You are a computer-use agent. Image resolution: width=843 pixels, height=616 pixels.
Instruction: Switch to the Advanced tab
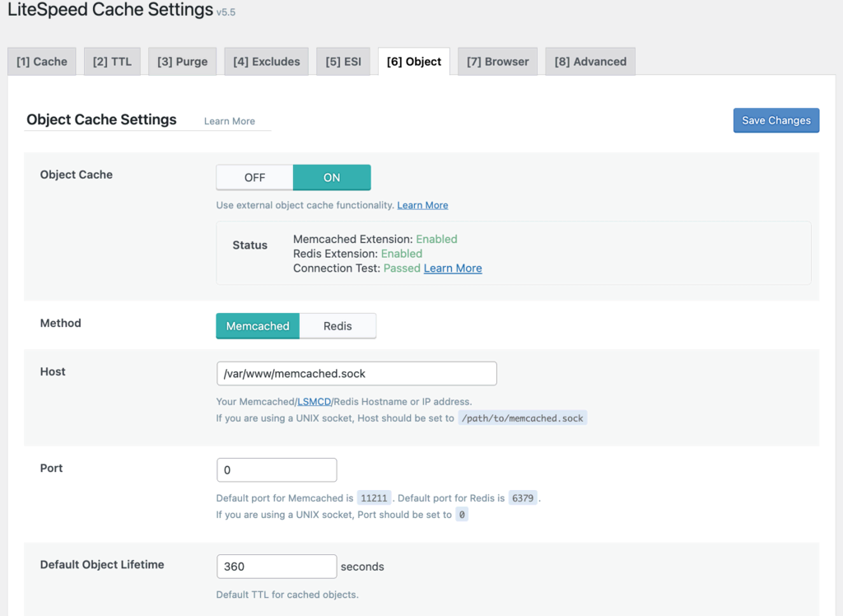click(x=589, y=61)
